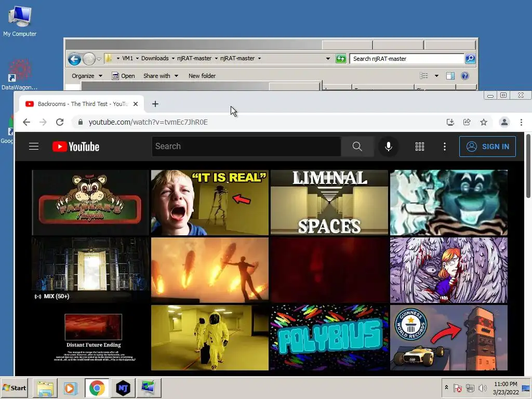
Task: Open the Share with menu
Action: point(161,76)
